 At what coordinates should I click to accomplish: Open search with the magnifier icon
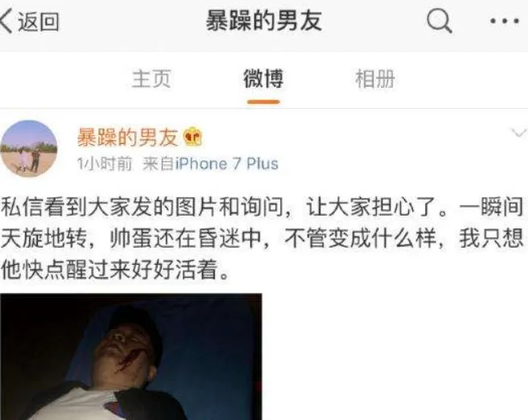(439, 21)
